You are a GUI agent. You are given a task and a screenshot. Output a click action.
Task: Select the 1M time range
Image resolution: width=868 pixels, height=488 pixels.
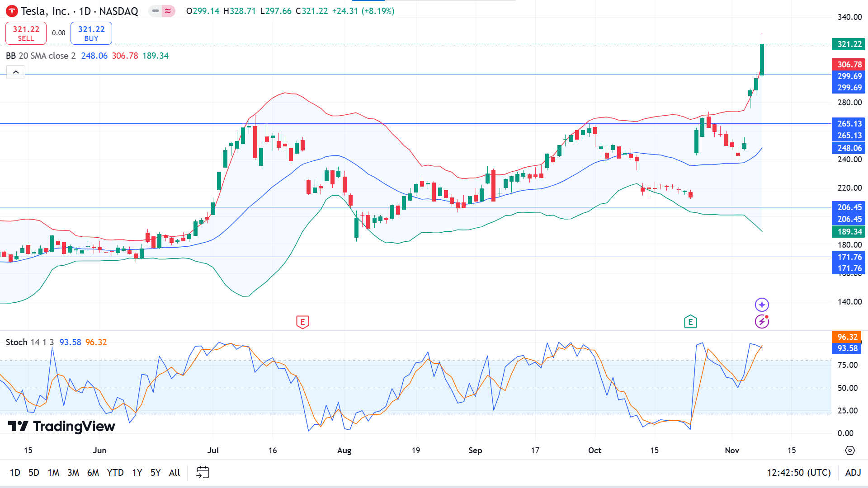click(x=53, y=473)
